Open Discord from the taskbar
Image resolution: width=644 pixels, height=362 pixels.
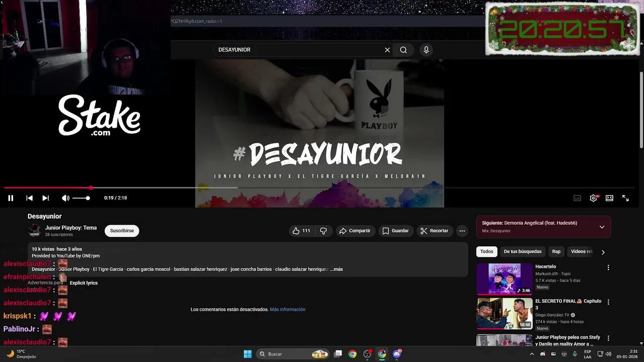click(x=397, y=354)
